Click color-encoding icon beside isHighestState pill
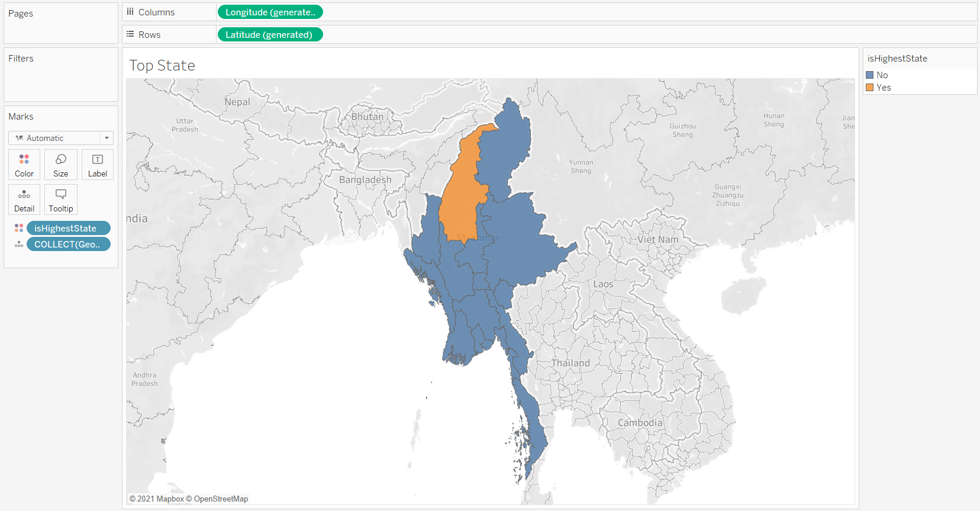 coord(19,228)
